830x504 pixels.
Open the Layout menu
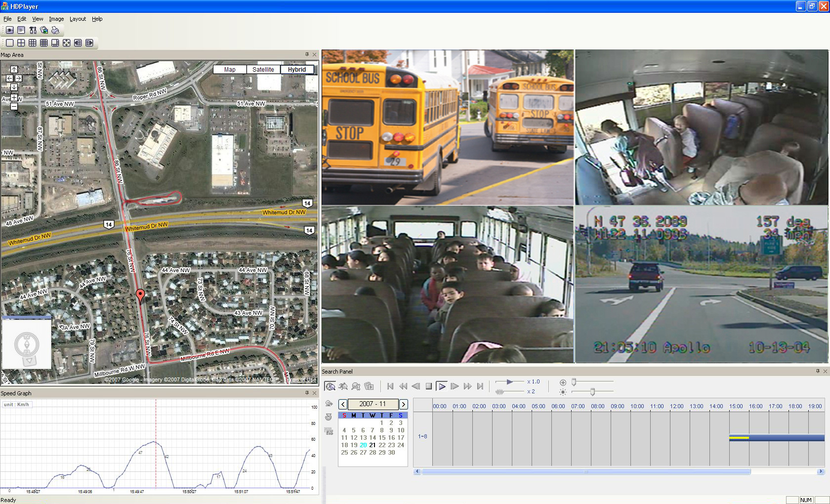pyautogui.click(x=78, y=19)
